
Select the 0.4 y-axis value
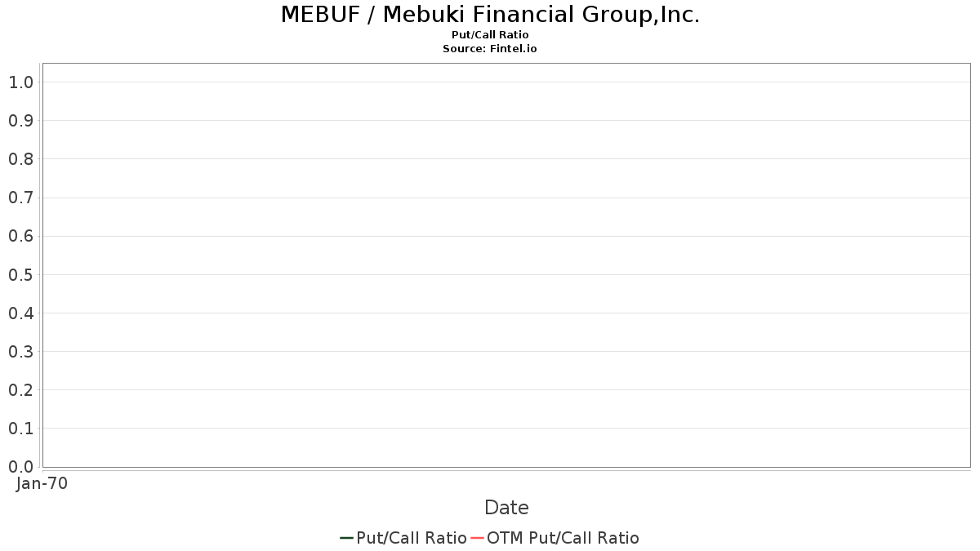[x=20, y=313]
